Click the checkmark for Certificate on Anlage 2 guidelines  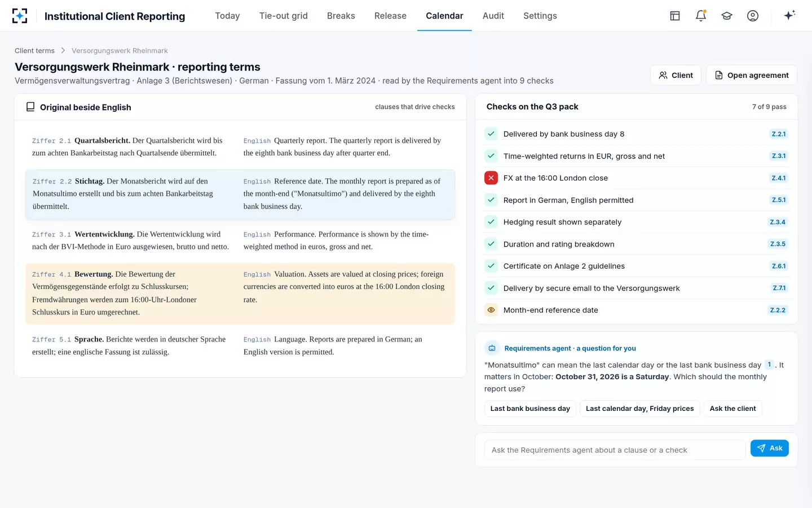click(x=491, y=266)
